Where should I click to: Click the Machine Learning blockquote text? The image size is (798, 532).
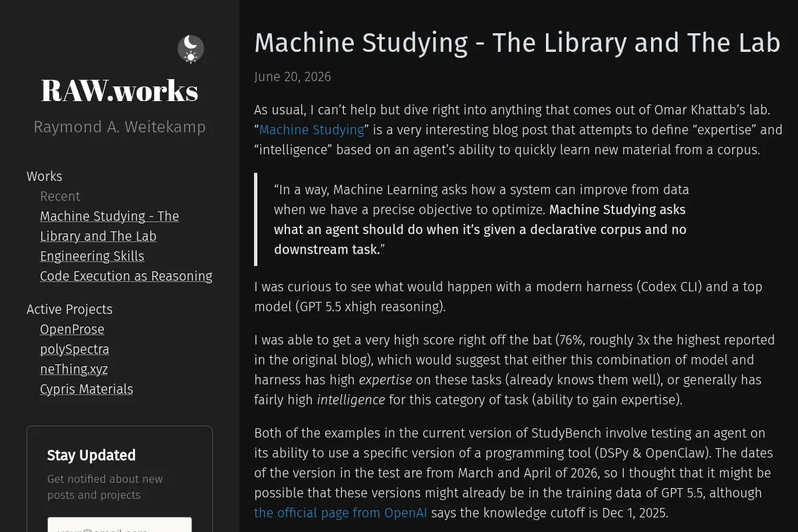pos(481,219)
